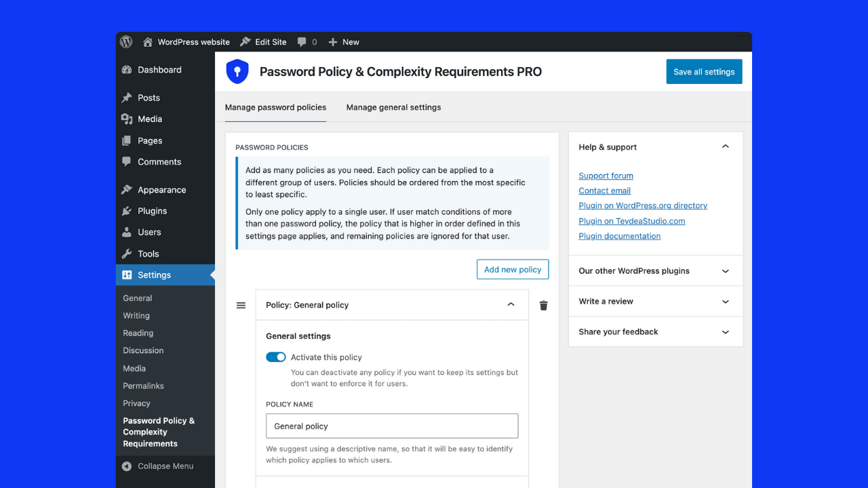
Task: Switch to Manage password policies tab
Action: point(275,107)
